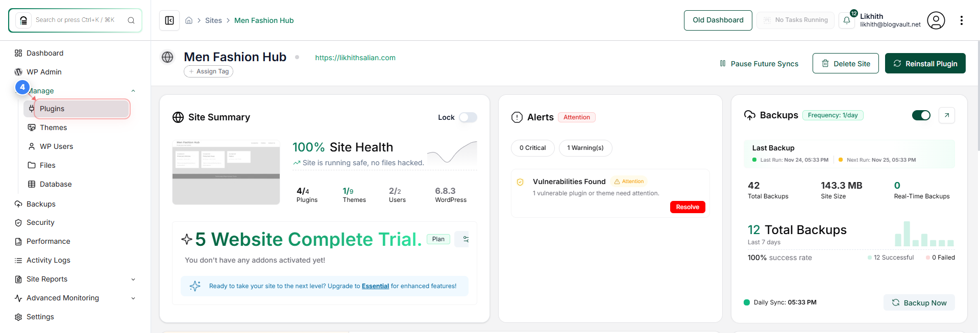
Task: Click the home breadcrumb icon
Action: tap(189, 20)
